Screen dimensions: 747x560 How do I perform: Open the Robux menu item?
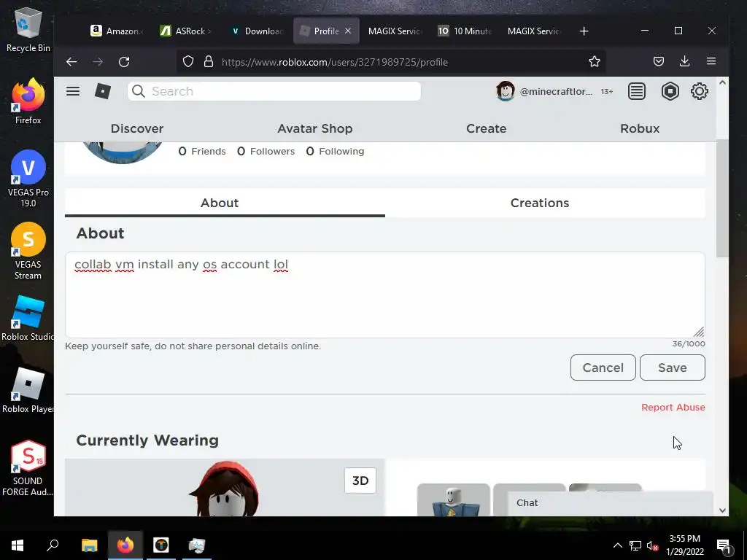tap(639, 128)
